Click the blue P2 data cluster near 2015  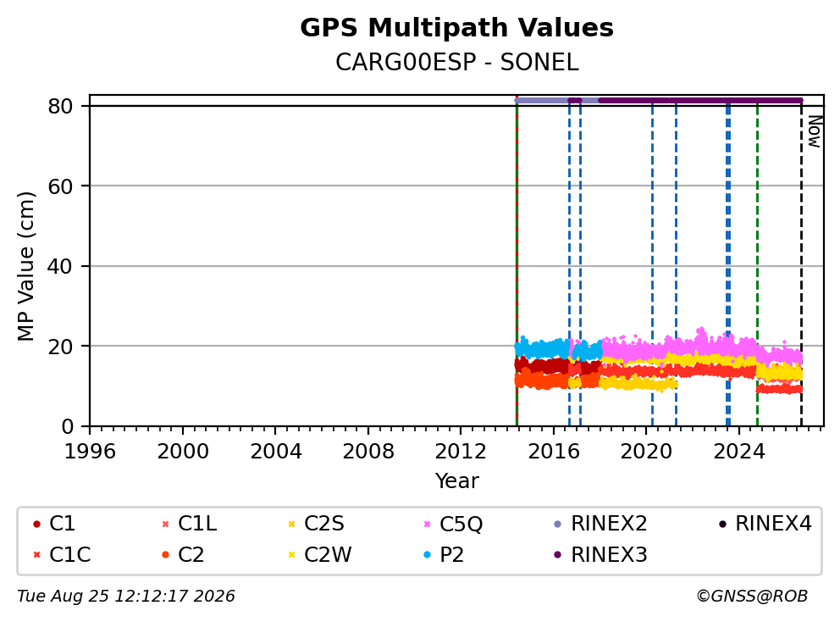[x=542, y=349]
